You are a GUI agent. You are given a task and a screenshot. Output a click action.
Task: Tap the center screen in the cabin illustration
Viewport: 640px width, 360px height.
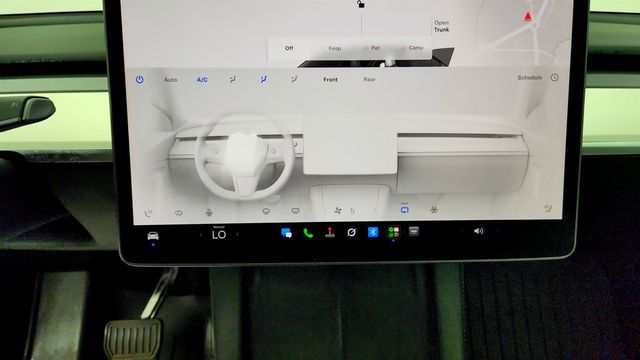(x=350, y=145)
